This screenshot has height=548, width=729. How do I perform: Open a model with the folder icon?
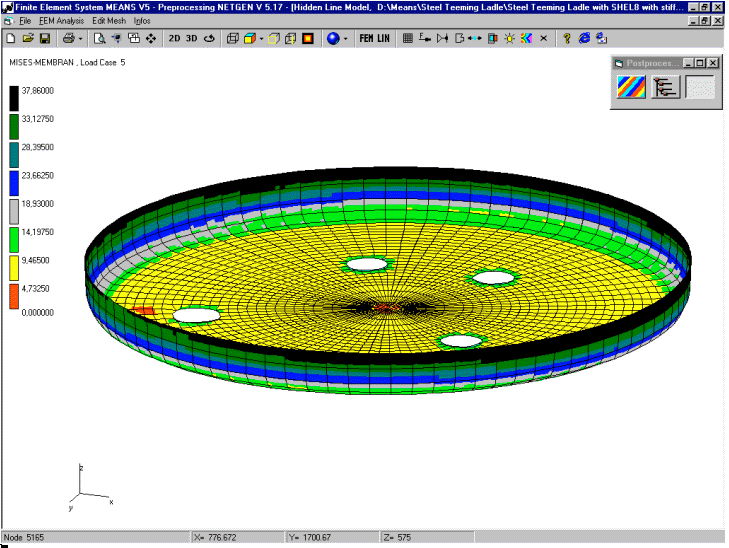click(x=28, y=39)
